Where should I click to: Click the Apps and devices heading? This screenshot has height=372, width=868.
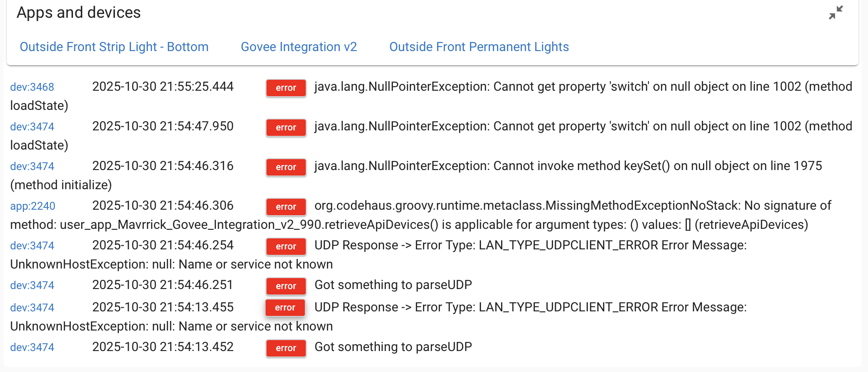click(x=78, y=13)
